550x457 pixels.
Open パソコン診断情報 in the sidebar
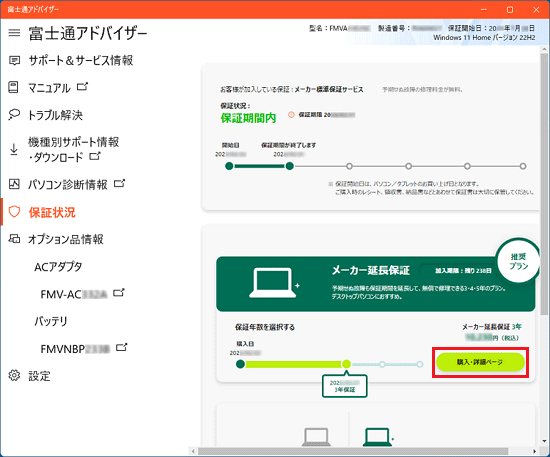pos(68,184)
